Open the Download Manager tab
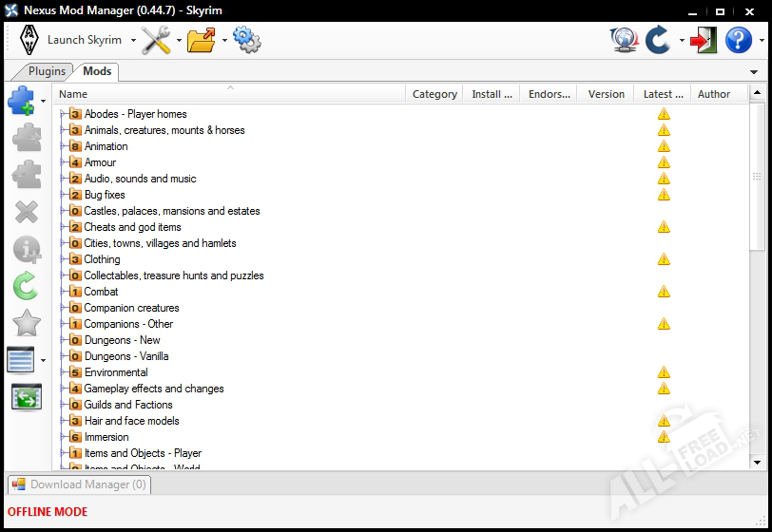 [x=79, y=484]
